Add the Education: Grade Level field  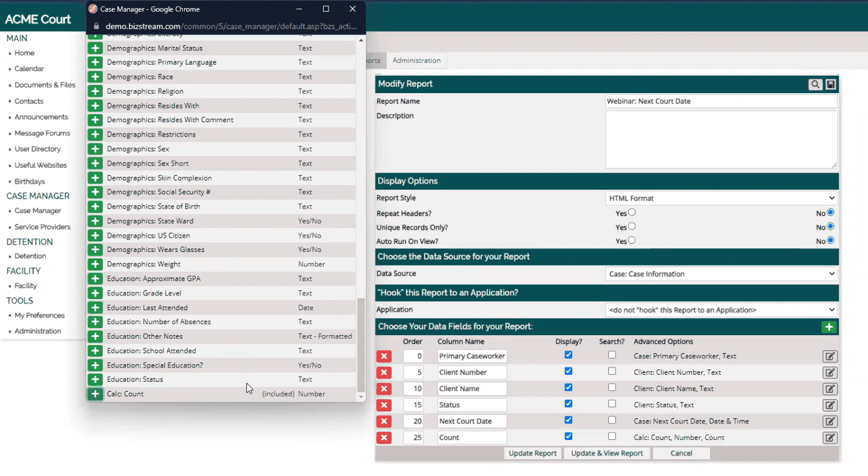tap(95, 293)
